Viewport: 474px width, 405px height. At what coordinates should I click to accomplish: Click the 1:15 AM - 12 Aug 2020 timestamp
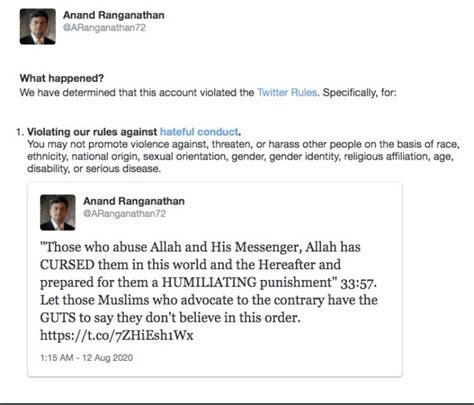(86, 358)
